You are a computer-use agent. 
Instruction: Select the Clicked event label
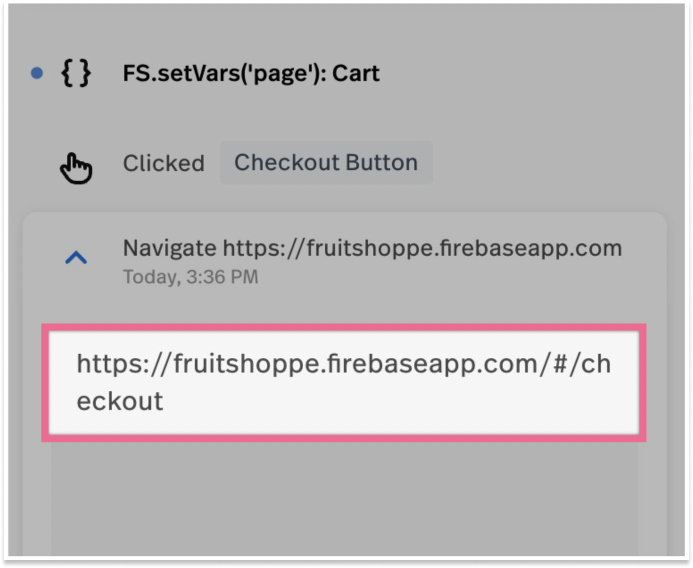click(164, 163)
